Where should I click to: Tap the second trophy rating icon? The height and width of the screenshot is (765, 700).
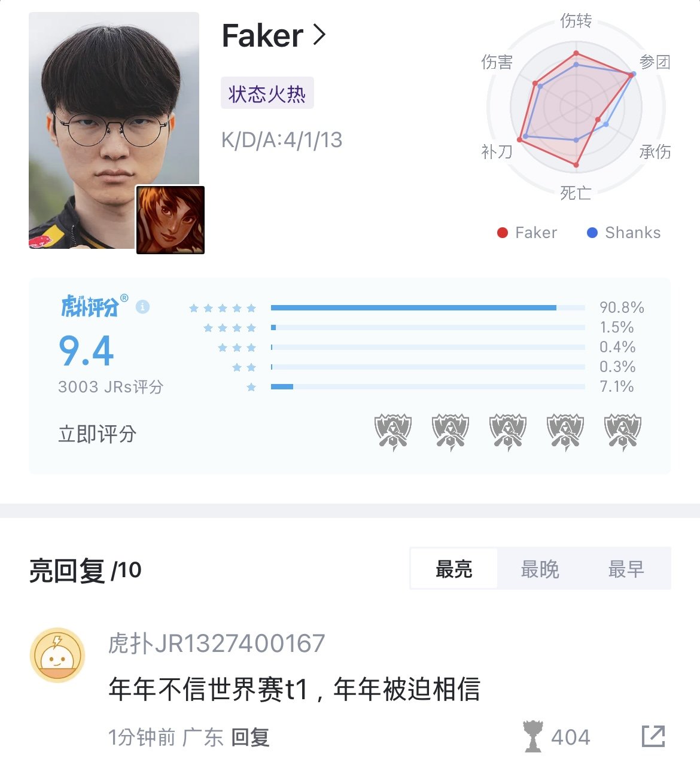click(x=451, y=432)
